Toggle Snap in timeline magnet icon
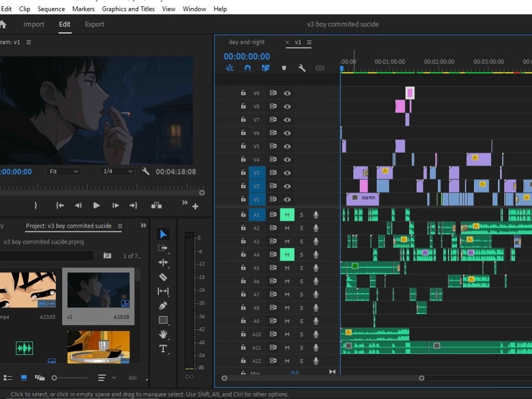 point(248,68)
